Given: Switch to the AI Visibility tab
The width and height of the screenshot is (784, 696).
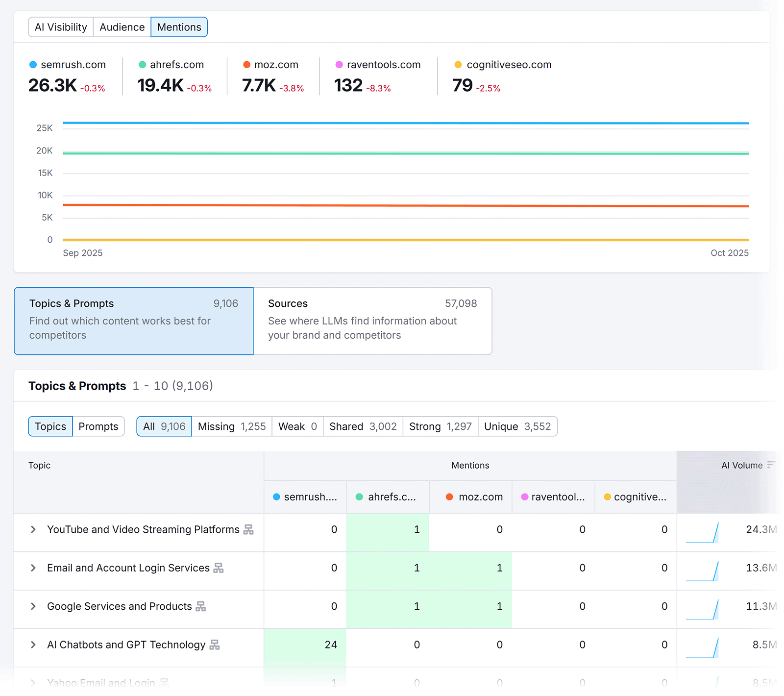Looking at the screenshot, I should 60,27.
